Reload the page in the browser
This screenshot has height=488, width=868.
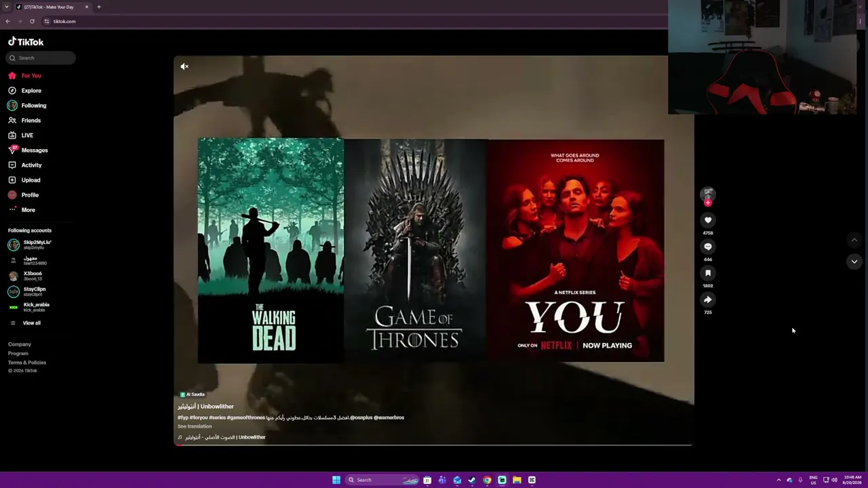[x=32, y=21]
